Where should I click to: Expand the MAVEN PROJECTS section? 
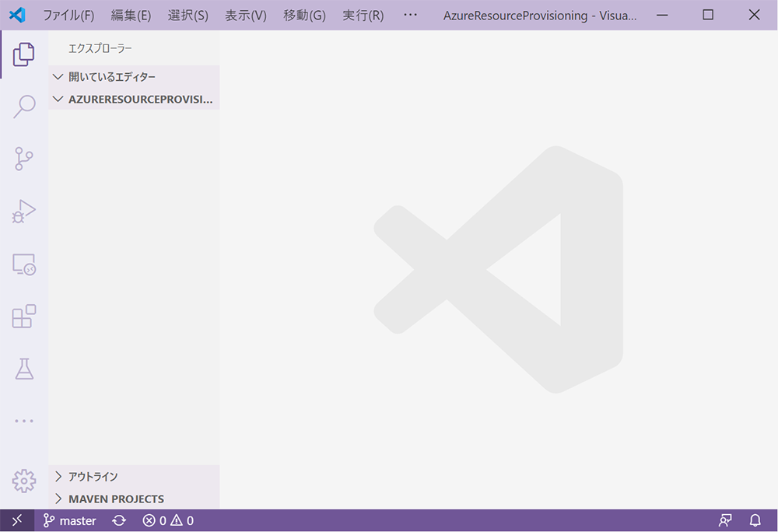[x=134, y=499]
